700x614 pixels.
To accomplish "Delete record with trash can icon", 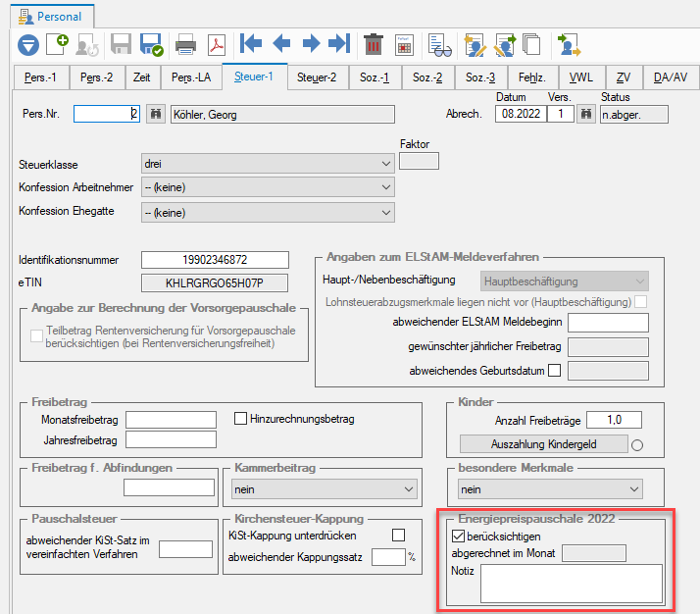I will pyautogui.click(x=373, y=44).
